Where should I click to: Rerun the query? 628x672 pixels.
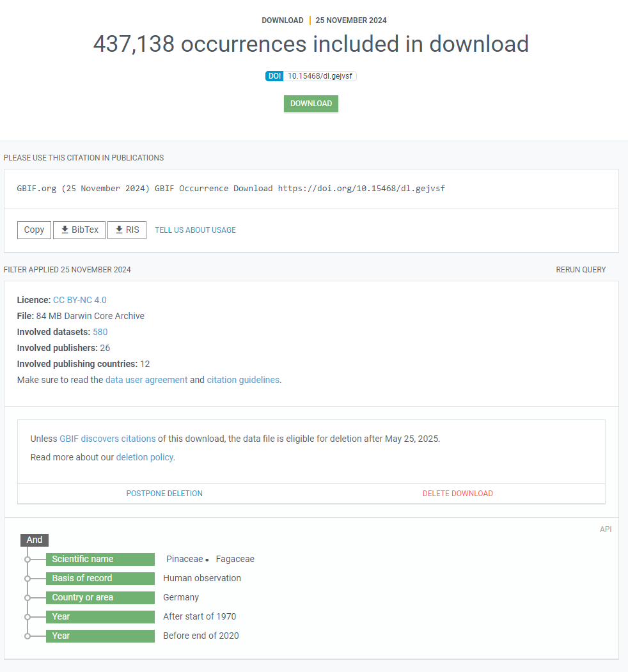click(x=581, y=270)
